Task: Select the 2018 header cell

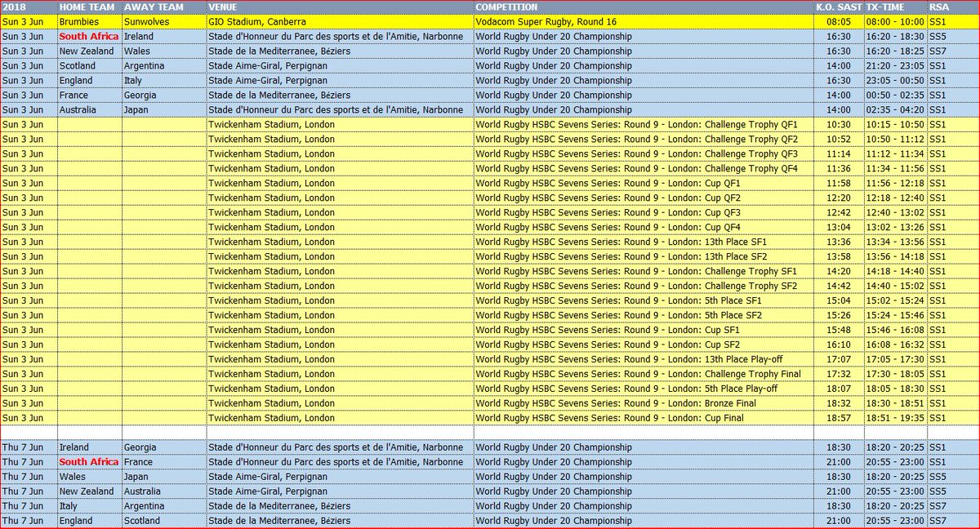Action: click(29, 7)
